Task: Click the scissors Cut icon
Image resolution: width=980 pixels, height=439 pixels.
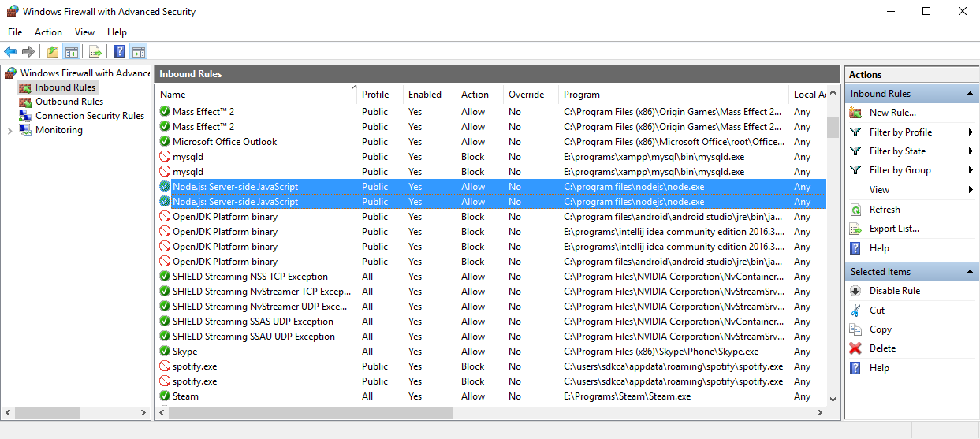Action: coord(855,311)
